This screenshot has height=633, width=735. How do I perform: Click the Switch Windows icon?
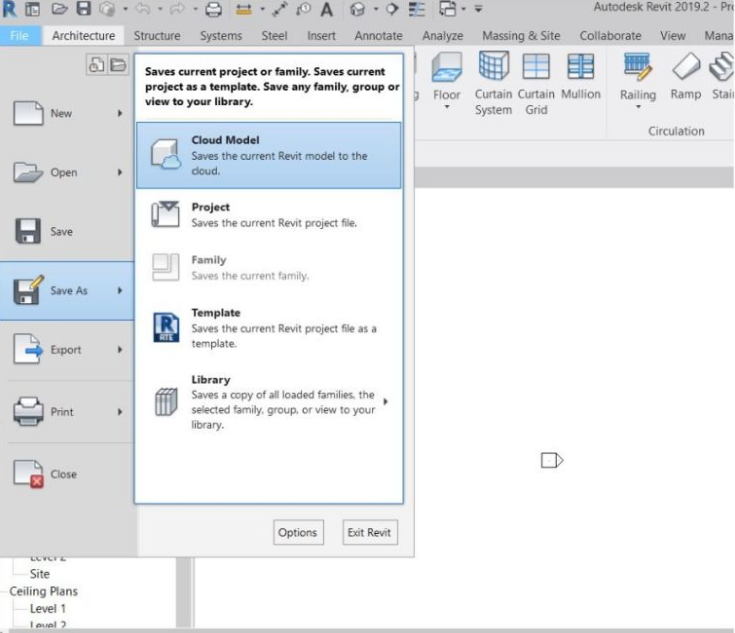[x=448, y=9]
